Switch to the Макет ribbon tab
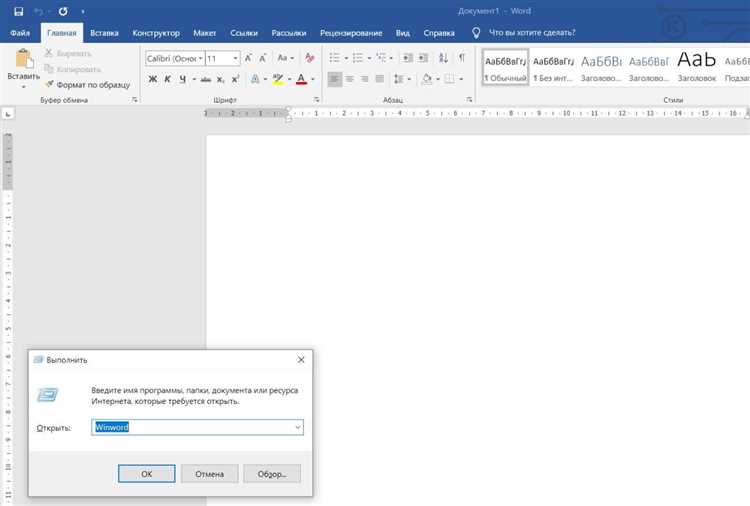 [205, 33]
